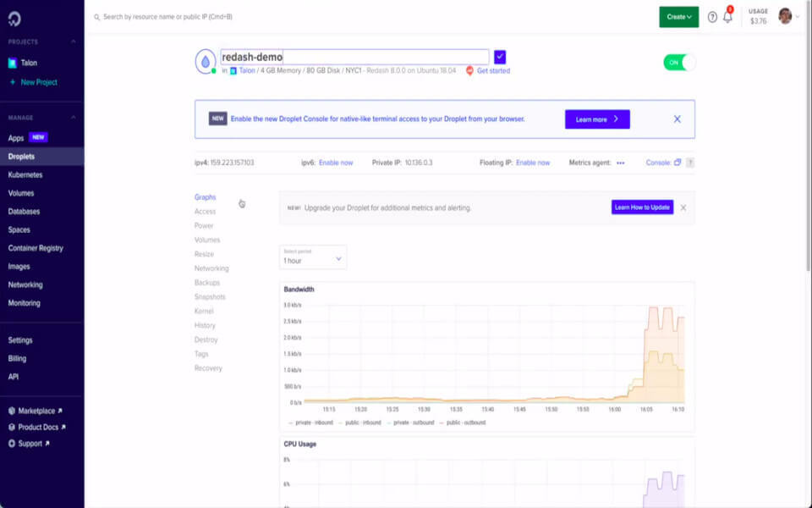Click the Get started link

[x=493, y=70]
